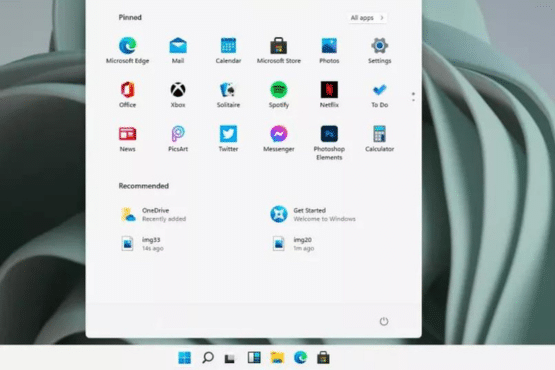Click the power button icon
The width and height of the screenshot is (555, 370).
(x=384, y=321)
